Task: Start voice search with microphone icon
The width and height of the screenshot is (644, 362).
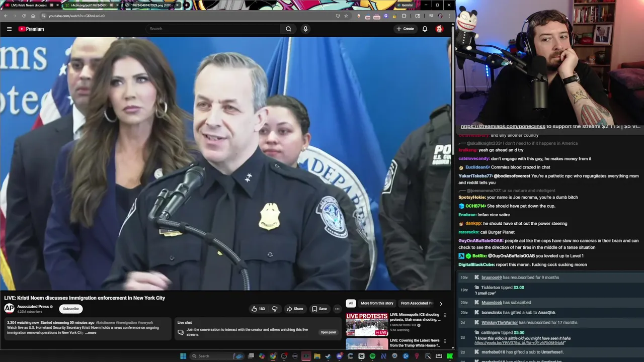Action: click(305, 29)
